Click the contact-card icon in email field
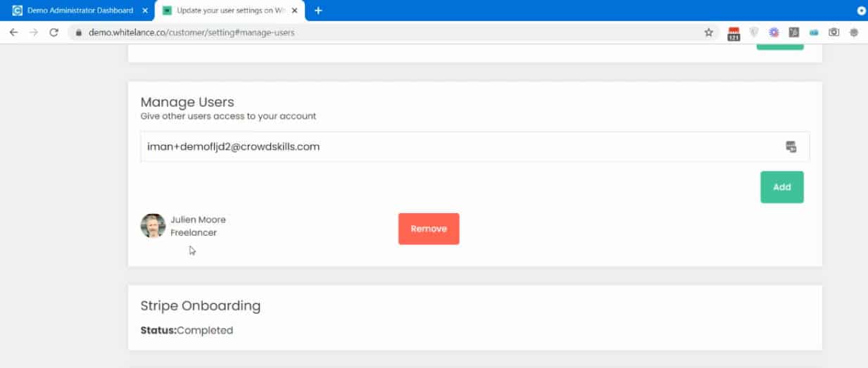The width and height of the screenshot is (868, 368). 791,146
